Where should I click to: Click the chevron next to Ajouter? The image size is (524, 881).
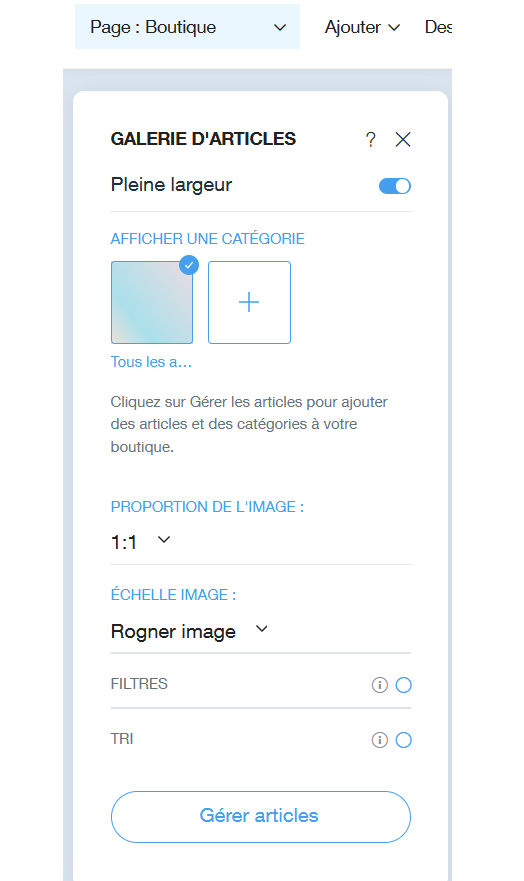pos(394,28)
